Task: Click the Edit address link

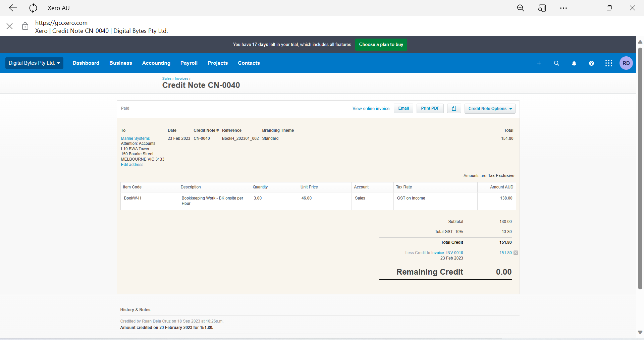Action: click(132, 165)
